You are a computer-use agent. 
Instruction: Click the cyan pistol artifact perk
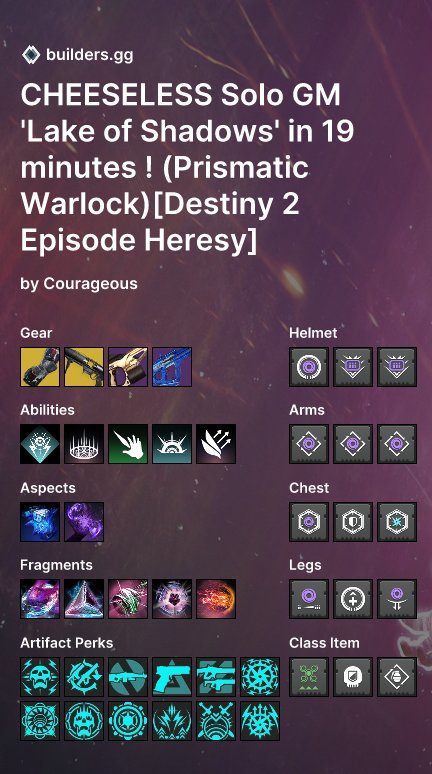(172, 677)
